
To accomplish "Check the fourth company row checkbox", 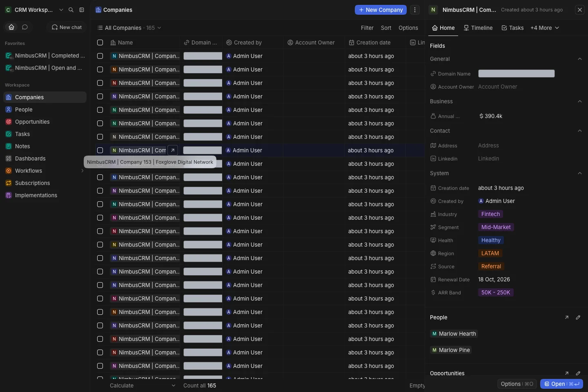I will click(100, 96).
